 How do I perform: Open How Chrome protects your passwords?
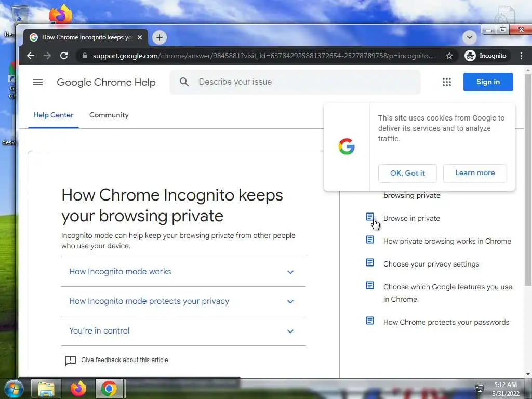446,322
